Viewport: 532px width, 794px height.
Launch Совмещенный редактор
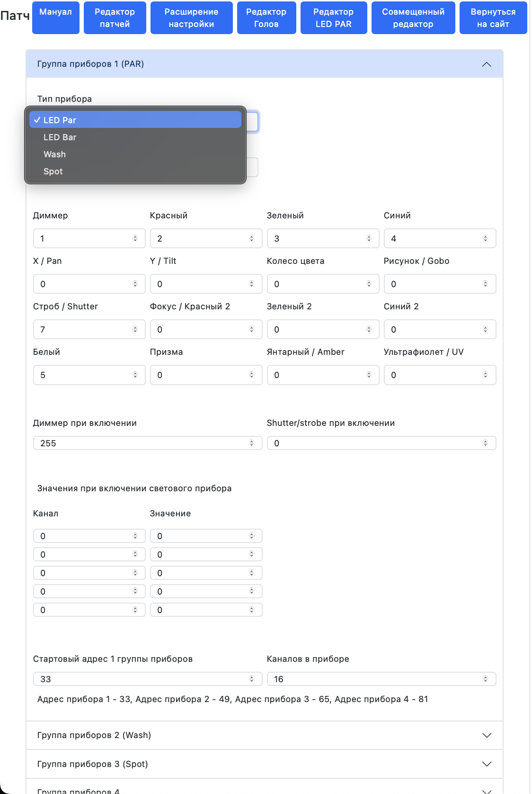[x=413, y=18]
